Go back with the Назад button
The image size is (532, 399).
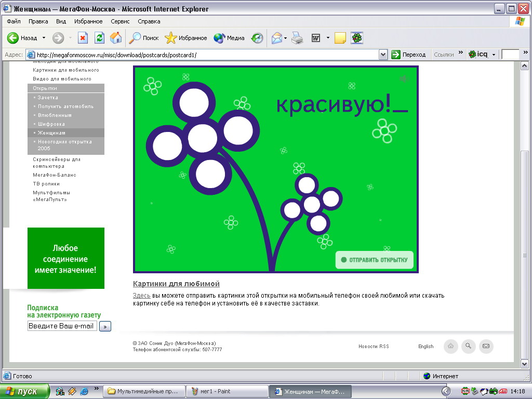[x=22, y=38]
